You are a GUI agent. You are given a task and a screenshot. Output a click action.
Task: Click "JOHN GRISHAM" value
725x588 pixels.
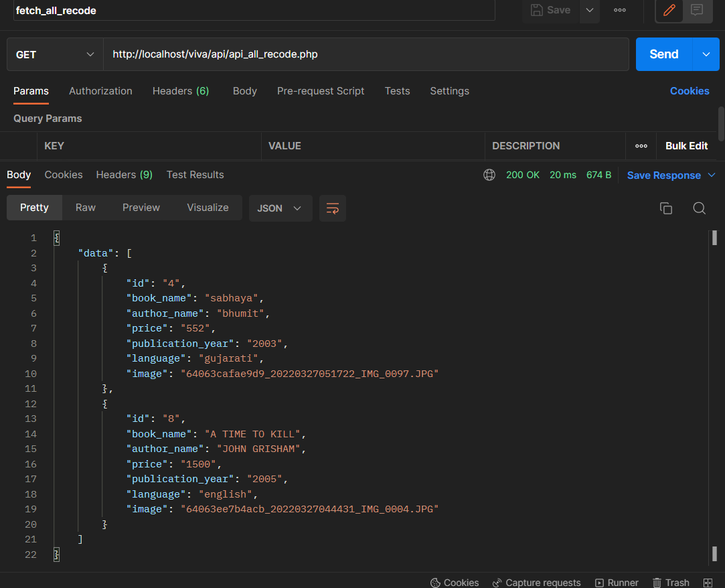258,449
